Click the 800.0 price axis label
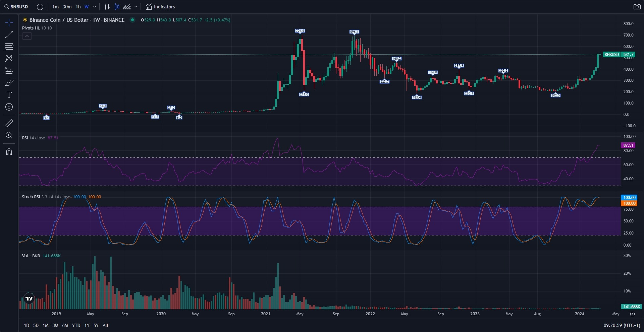The image size is (644, 332). pyautogui.click(x=628, y=24)
